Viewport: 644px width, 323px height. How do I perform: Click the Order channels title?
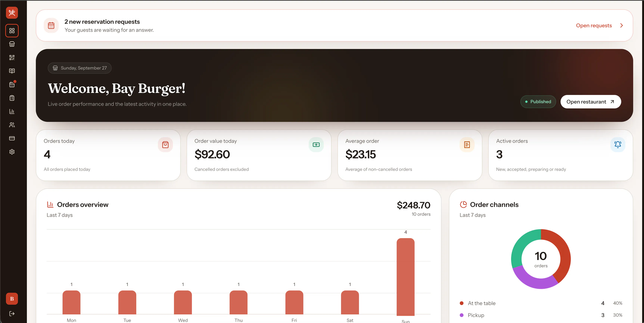tap(494, 204)
